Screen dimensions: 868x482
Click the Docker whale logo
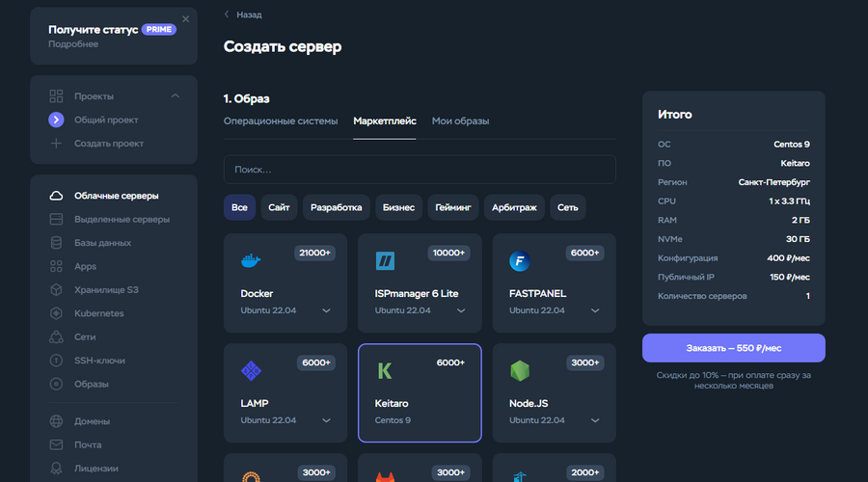251,260
